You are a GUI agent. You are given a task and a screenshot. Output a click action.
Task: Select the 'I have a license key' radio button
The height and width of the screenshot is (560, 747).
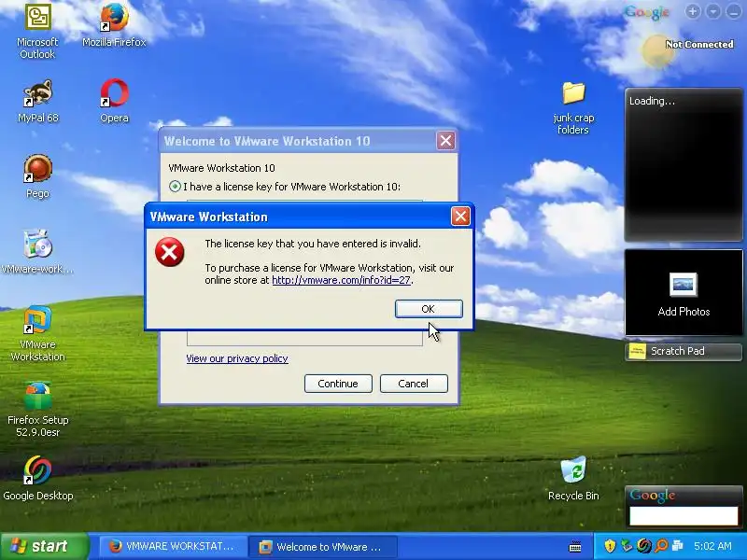coord(175,186)
